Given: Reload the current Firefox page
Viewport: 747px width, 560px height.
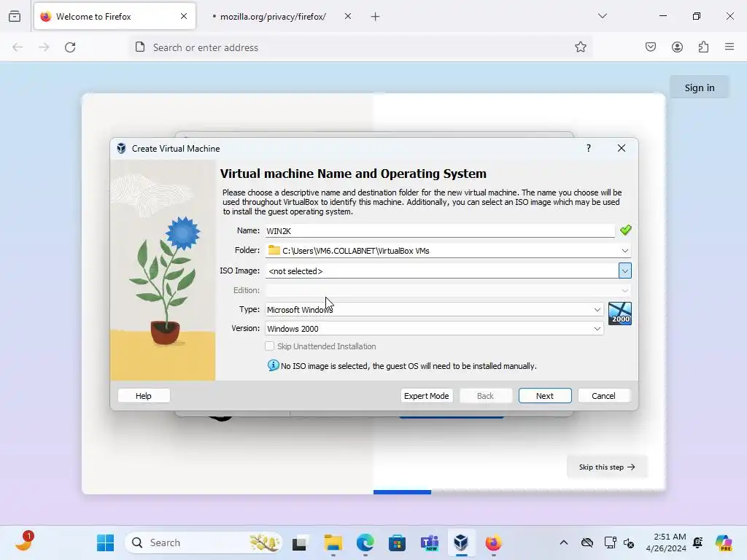Looking at the screenshot, I should [70, 47].
